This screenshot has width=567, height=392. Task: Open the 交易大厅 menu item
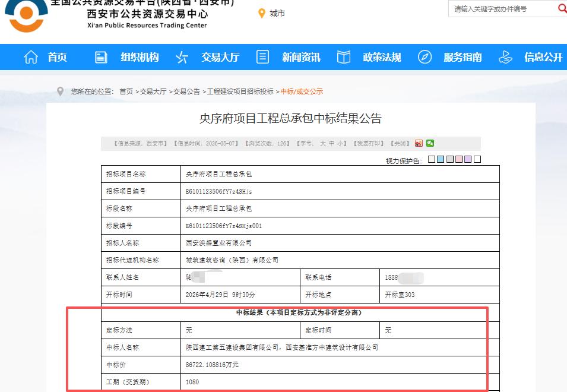click(220, 57)
